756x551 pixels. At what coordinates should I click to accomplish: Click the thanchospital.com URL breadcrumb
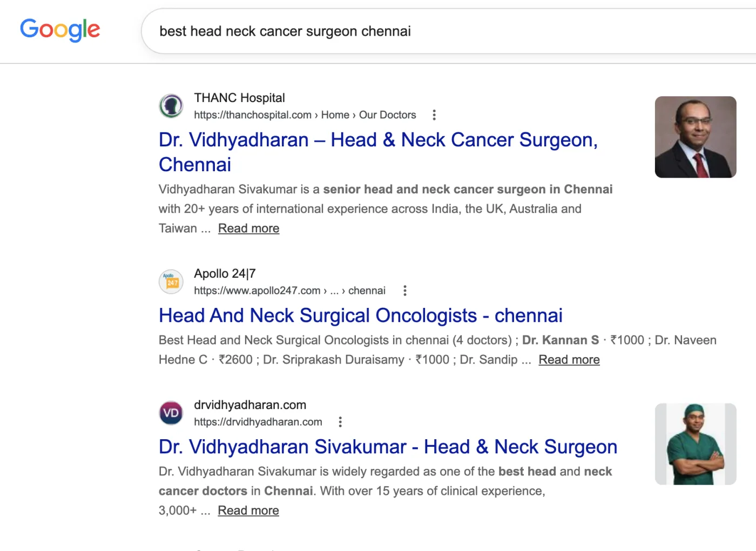pos(305,115)
